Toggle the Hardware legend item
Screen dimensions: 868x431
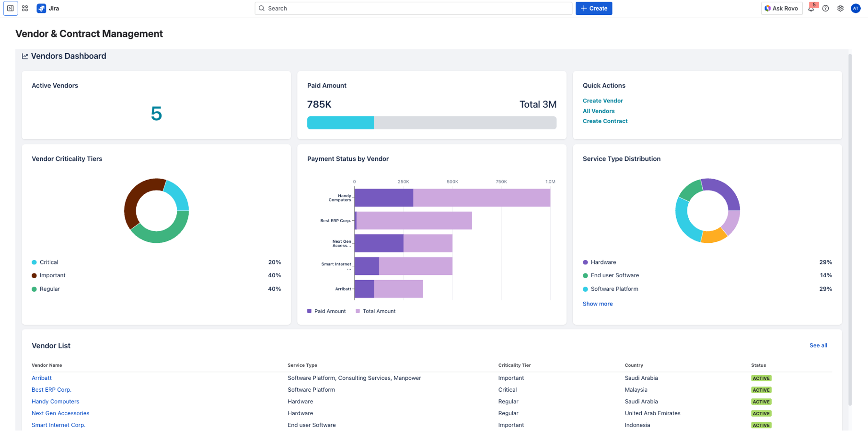(602, 262)
